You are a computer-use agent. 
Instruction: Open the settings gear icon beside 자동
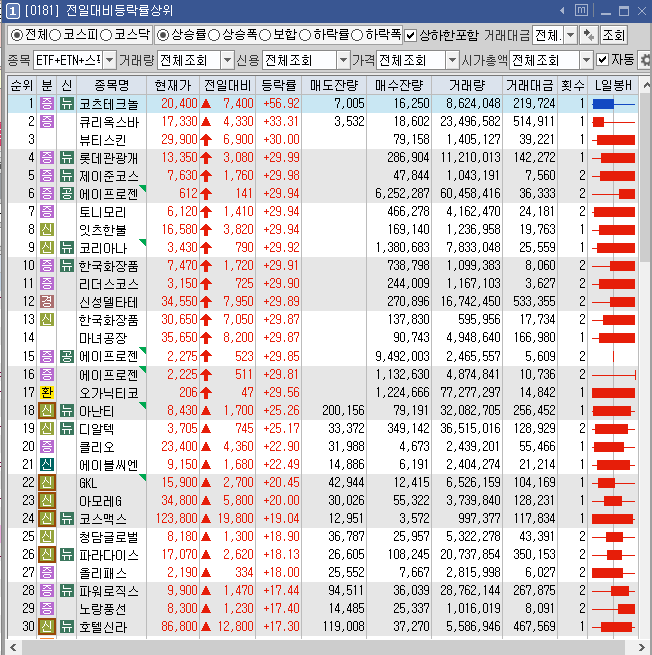tap(645, 61)
